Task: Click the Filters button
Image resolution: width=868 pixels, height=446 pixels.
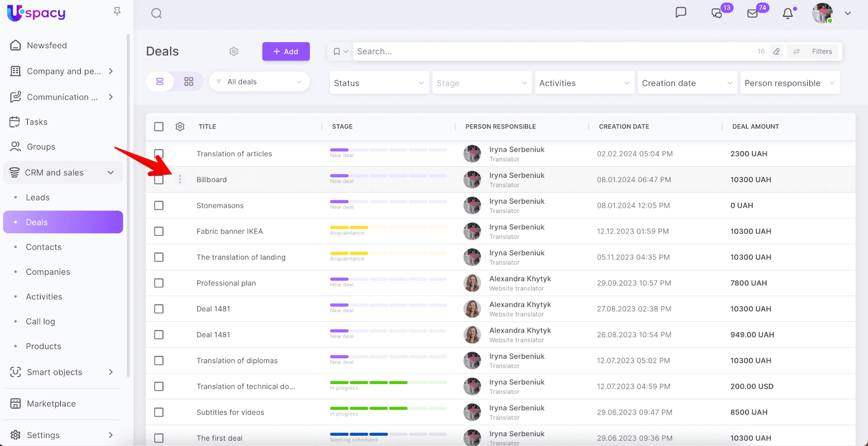Action: click(813, 51)
